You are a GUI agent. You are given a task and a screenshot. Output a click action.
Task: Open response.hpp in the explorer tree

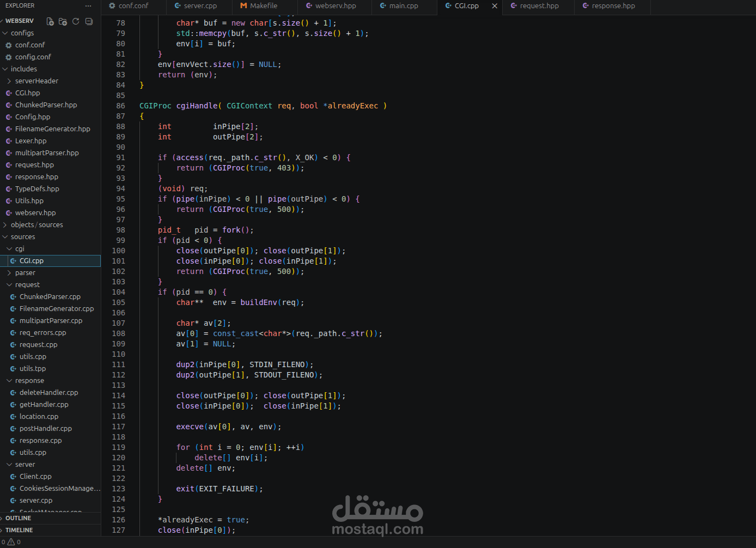36,177
